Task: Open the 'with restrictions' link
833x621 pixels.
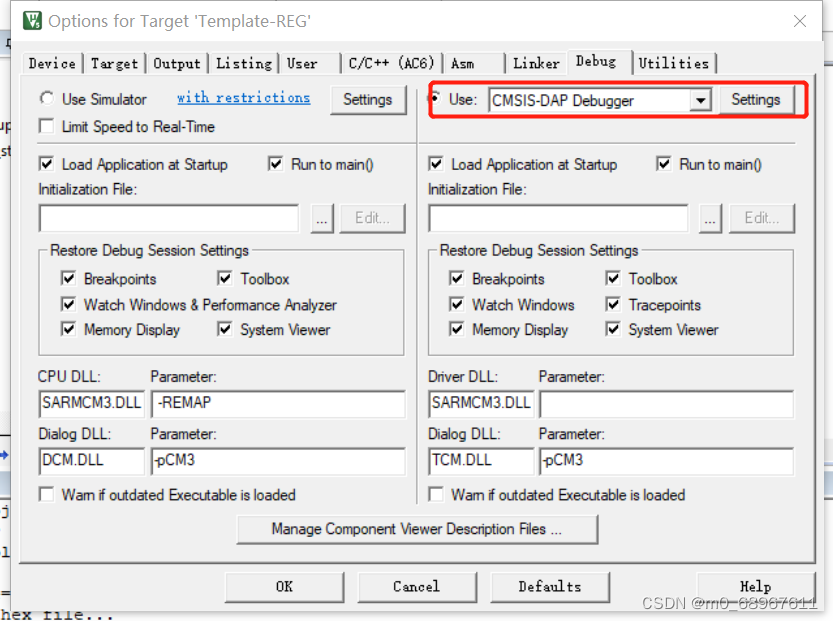Action: tap(243, 98)
